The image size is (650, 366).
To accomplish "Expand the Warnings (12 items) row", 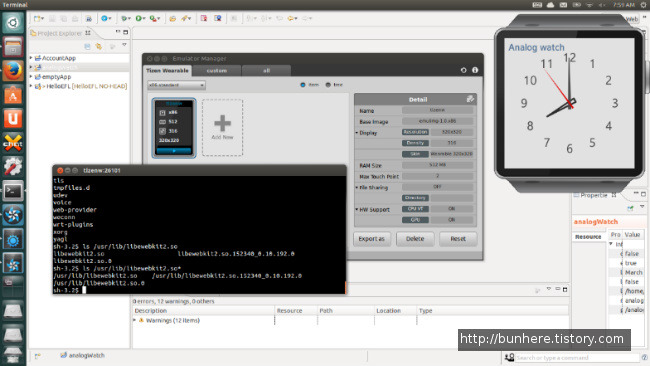I will (135, 320).
